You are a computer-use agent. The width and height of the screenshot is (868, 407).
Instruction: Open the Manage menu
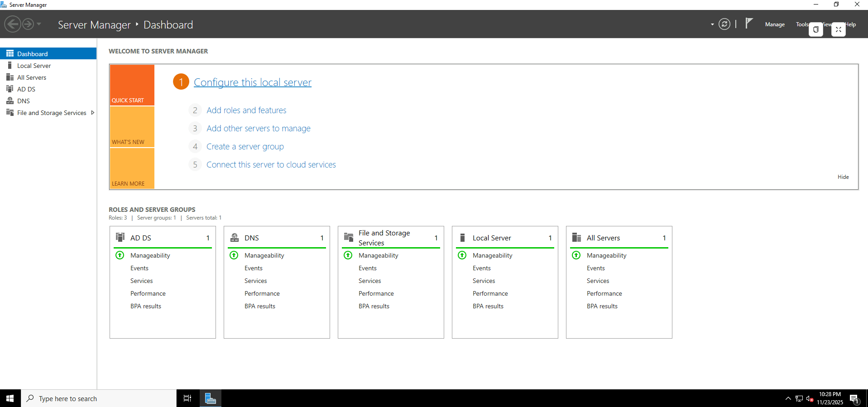pos(775,24)
